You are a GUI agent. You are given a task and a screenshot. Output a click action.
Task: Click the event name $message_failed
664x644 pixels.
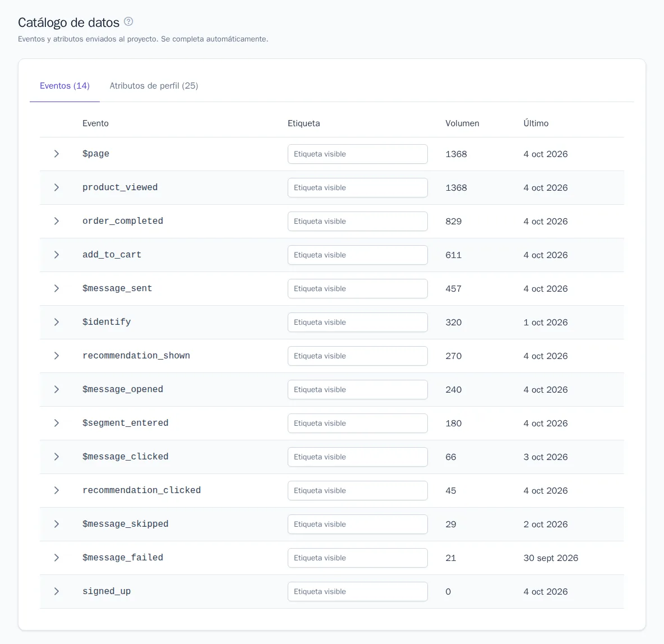[x=123, y=558]
